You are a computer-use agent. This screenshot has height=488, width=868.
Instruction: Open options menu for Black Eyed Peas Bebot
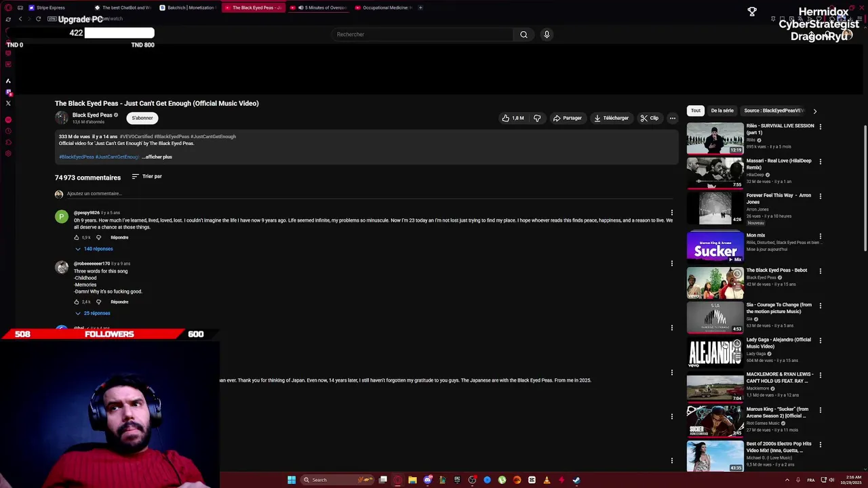click(821, 271)
